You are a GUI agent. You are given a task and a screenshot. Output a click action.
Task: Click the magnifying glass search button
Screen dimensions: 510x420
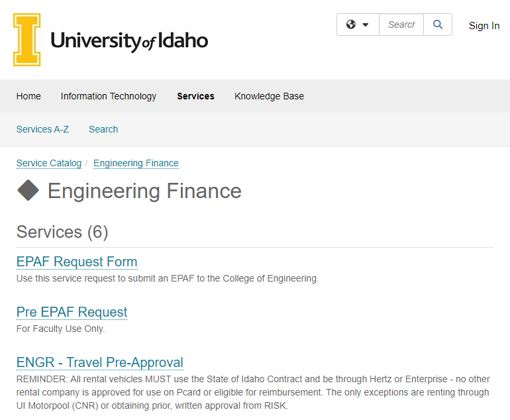[438, 25]
